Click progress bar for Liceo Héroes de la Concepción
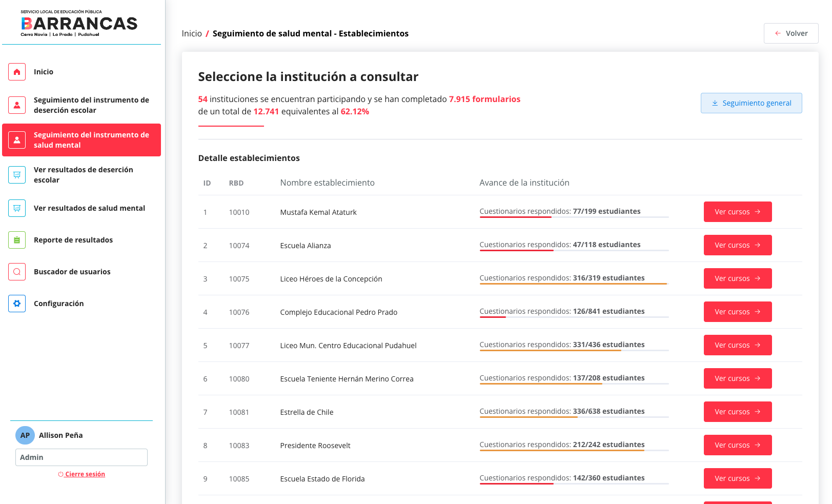832x504 pixels. click(574, 284)
